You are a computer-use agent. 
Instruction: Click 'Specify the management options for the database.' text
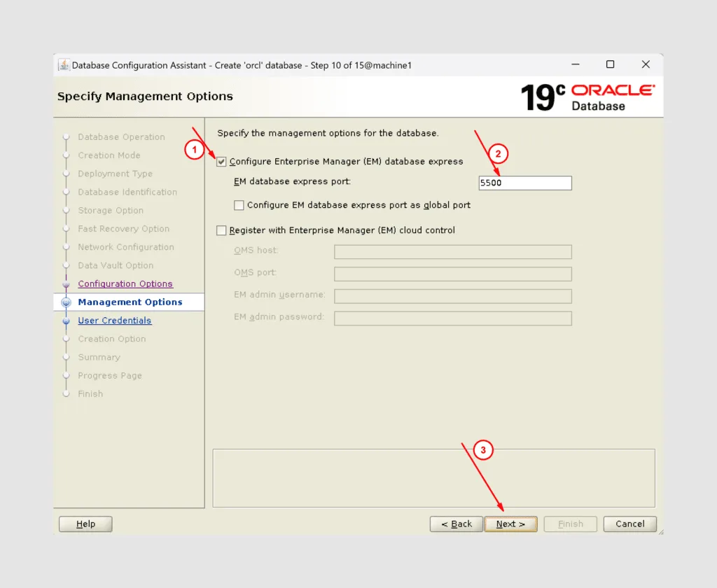click(x=328, y=133)
